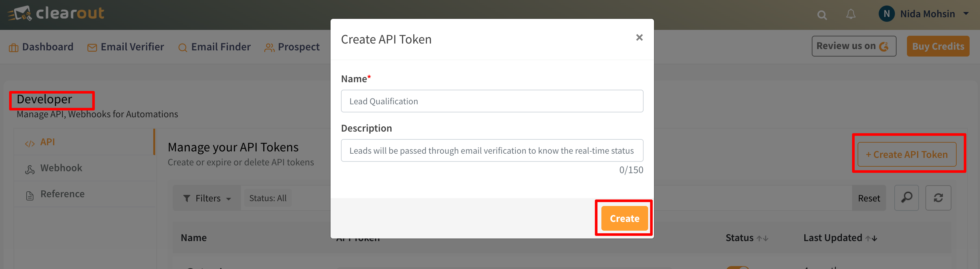Click the Clearout megaphone logo

21,14
